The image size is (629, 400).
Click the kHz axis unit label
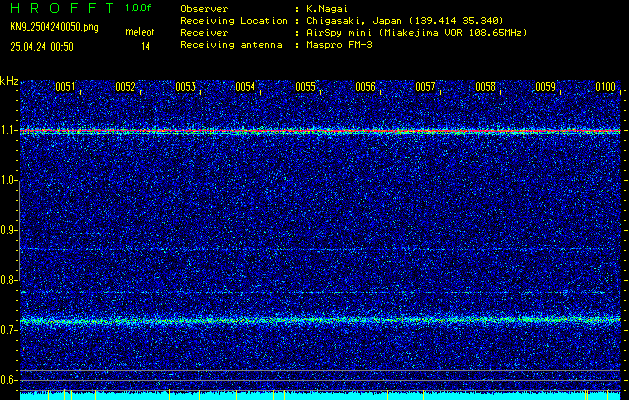click(x=9, y=81)
